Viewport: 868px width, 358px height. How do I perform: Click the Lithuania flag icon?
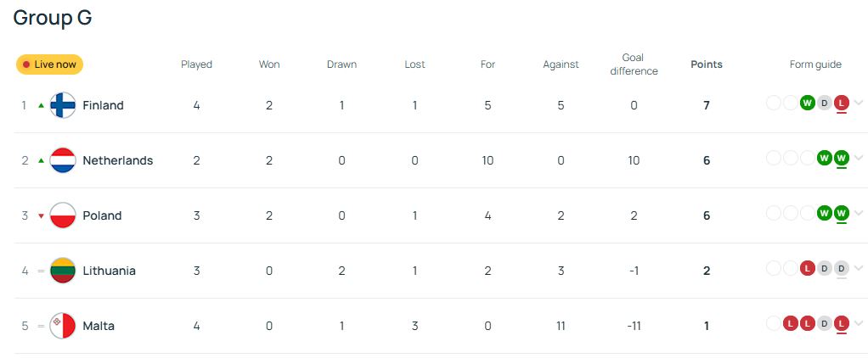63,271
